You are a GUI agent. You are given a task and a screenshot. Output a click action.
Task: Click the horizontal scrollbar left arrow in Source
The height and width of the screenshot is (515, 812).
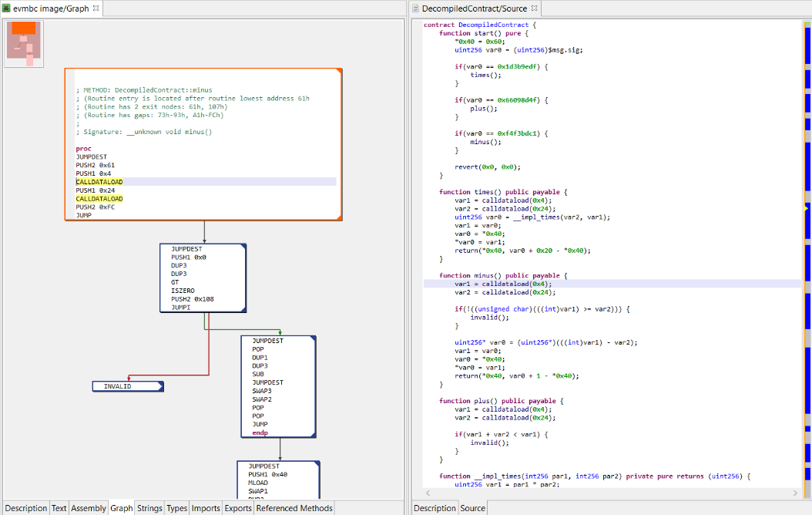[428, 493]
